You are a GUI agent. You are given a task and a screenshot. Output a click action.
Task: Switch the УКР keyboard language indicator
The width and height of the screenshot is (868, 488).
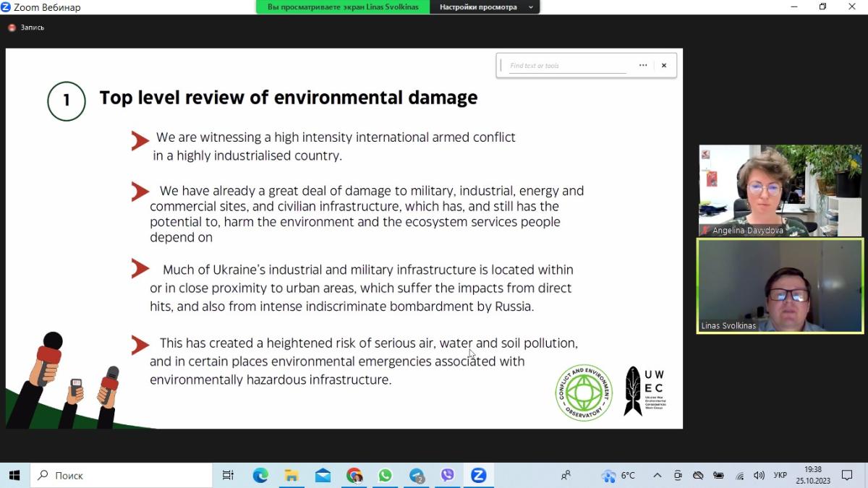coord(780,475)
